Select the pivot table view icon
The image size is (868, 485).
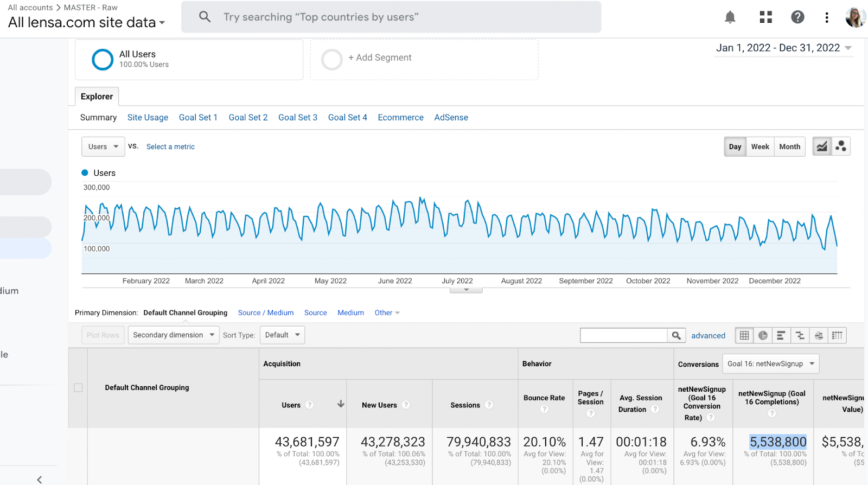[x=837, y=335]
